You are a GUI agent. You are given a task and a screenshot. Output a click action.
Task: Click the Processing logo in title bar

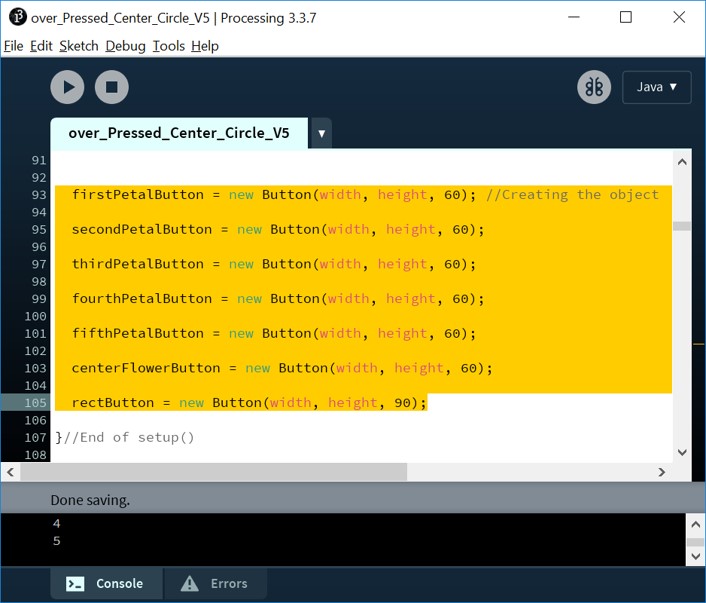(18, 17)
